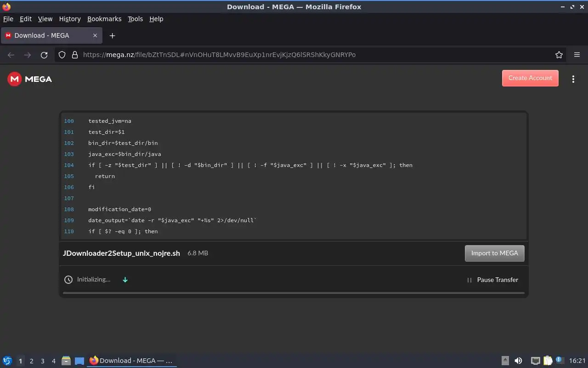Screen dimensions: 588x368
Task: Open the Firefox hamburger application menu
Action: [577, 55]
